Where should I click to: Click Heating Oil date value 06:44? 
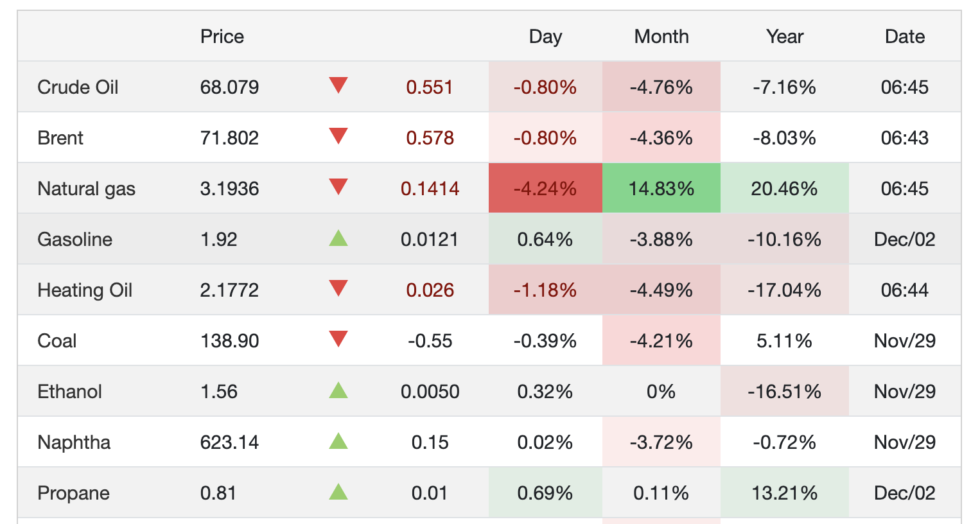[x=905, y=290]
